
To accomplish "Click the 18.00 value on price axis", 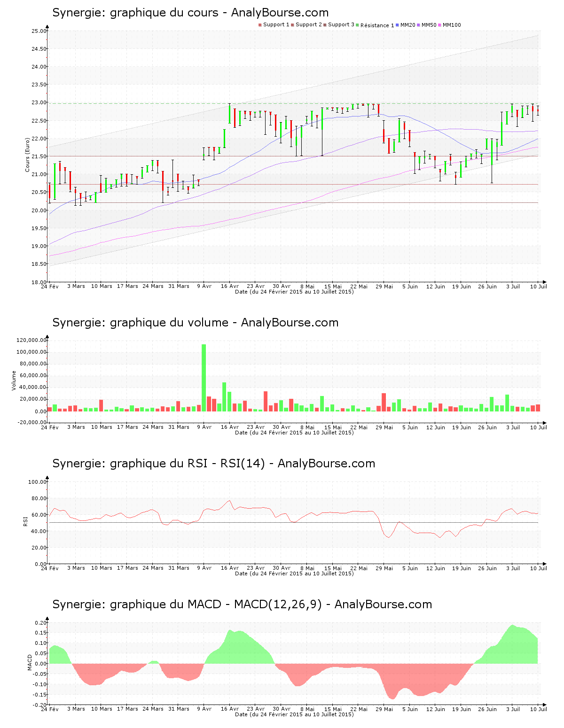I will (39, 282).
